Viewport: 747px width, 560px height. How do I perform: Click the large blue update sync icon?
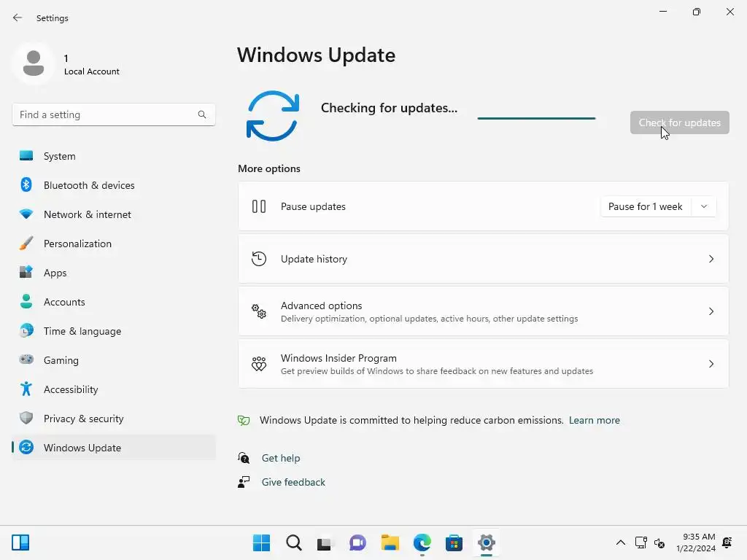coord(273,116)
